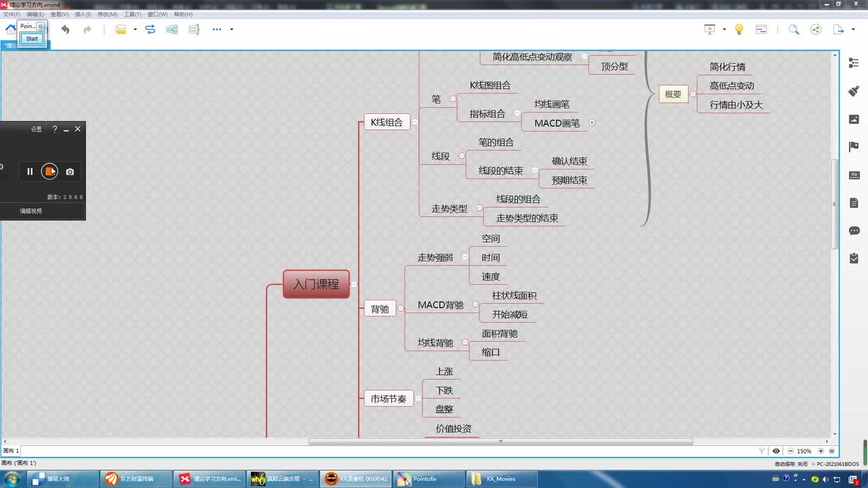868x488 pixels.
Task: Open the themes panel icon
Action: tap(854, 175)
